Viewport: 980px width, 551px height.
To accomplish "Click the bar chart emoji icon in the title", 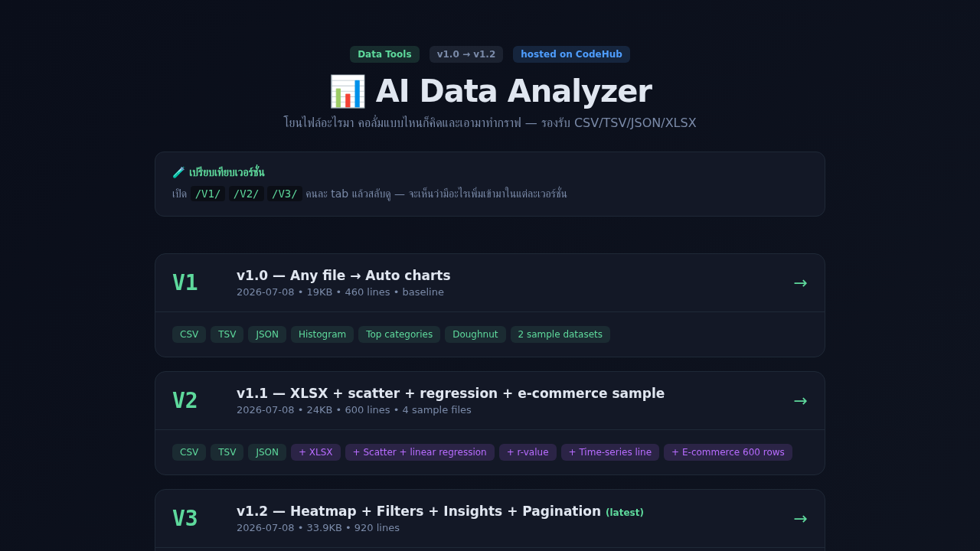I will coord(348,92).
